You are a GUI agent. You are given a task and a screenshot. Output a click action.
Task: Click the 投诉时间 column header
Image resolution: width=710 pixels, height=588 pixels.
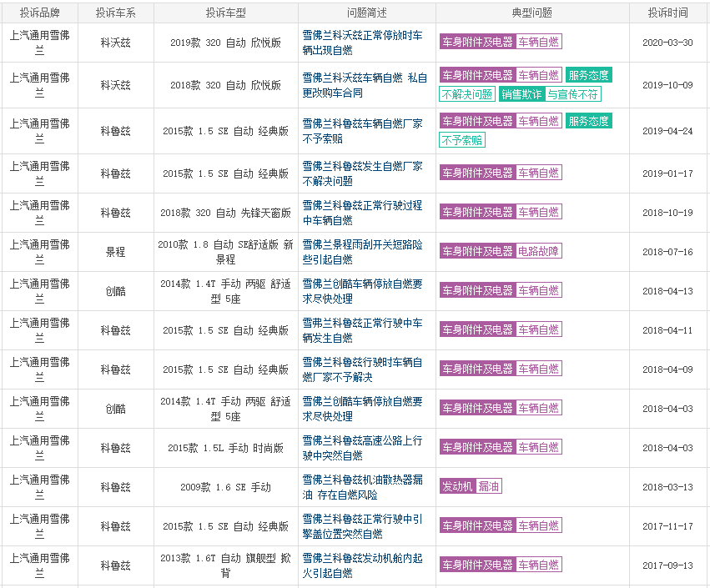click(668, 13)
